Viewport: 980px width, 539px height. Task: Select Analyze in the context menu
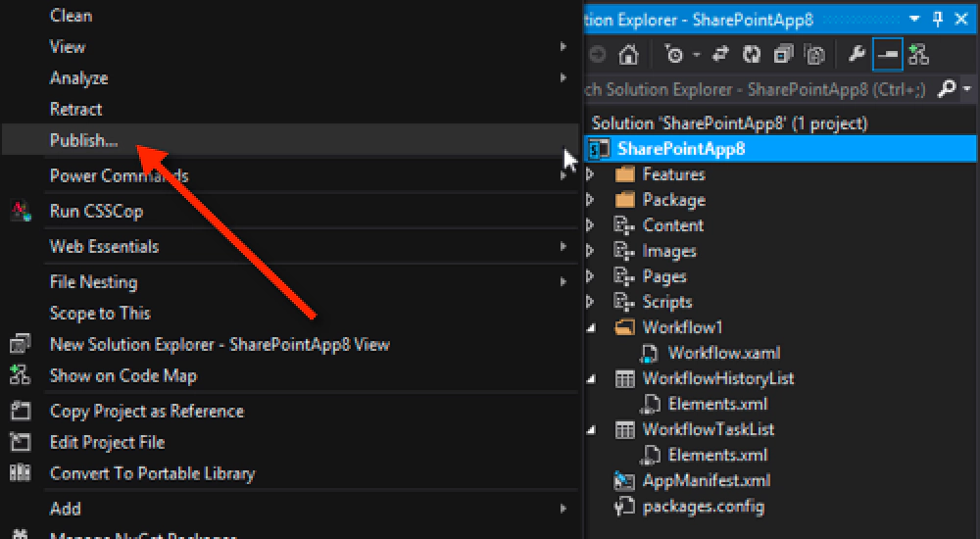[x=78, y=78]
